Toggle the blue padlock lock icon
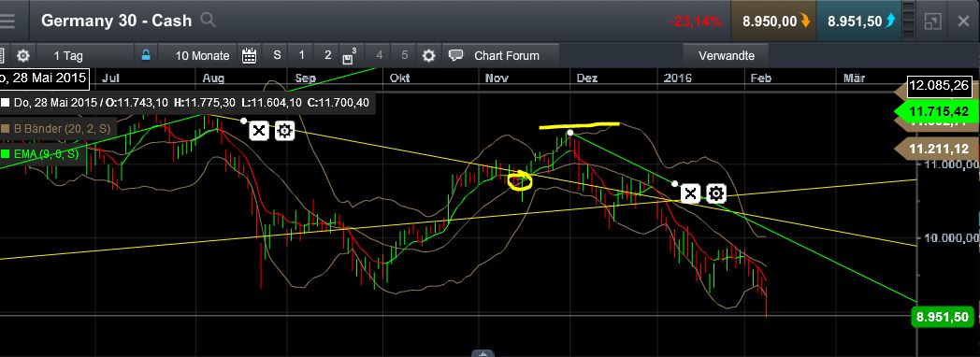This screenshot has height=357, width=980. [x=146, y=55]
